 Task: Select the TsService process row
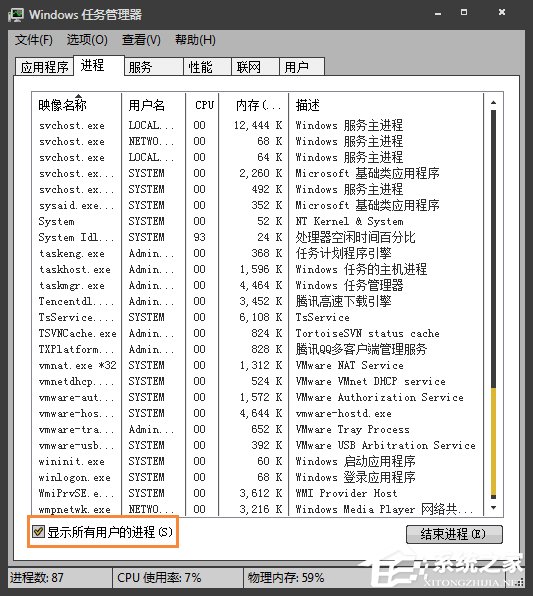(257, 317)
